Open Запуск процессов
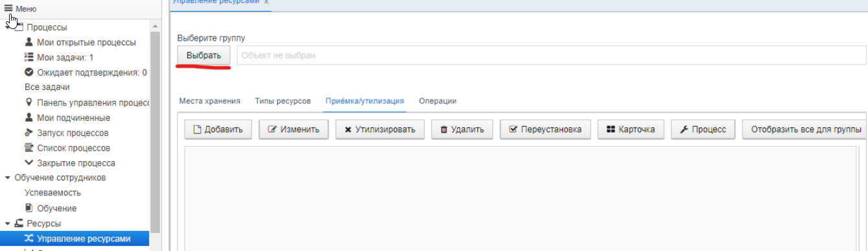 tap(73, 133)
